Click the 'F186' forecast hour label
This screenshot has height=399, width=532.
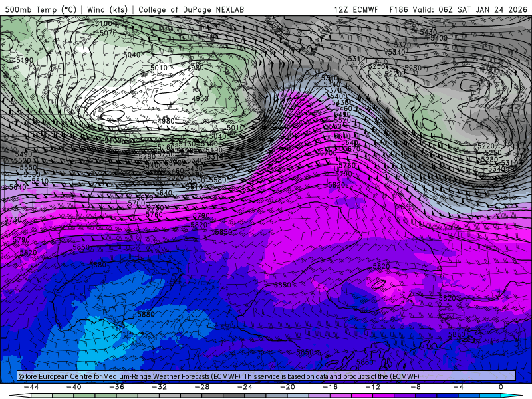(x=398, y=9)
